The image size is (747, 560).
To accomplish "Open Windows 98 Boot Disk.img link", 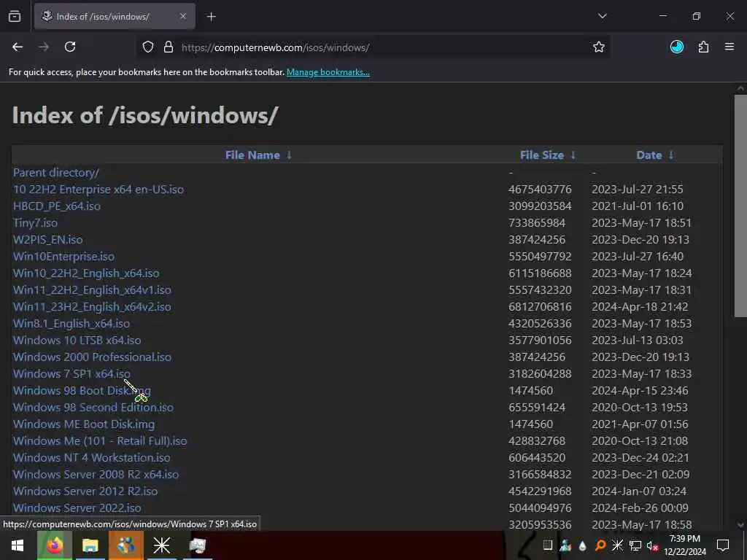I will point(82,391).
